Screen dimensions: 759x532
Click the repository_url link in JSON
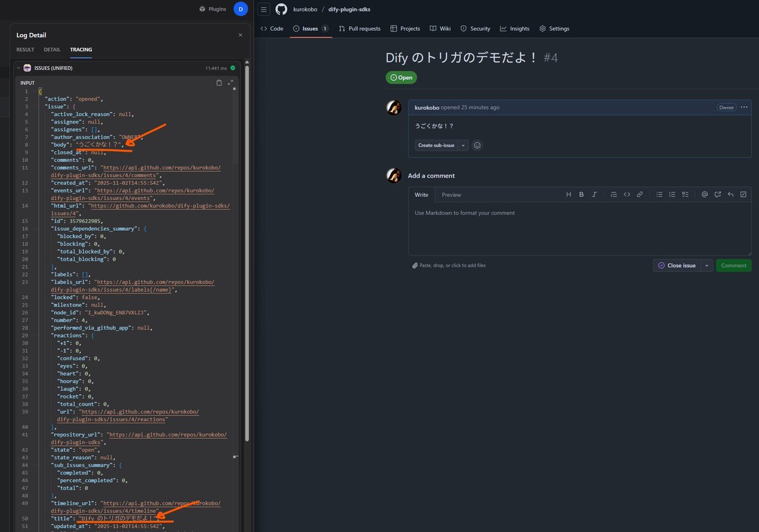coord(139,438)
